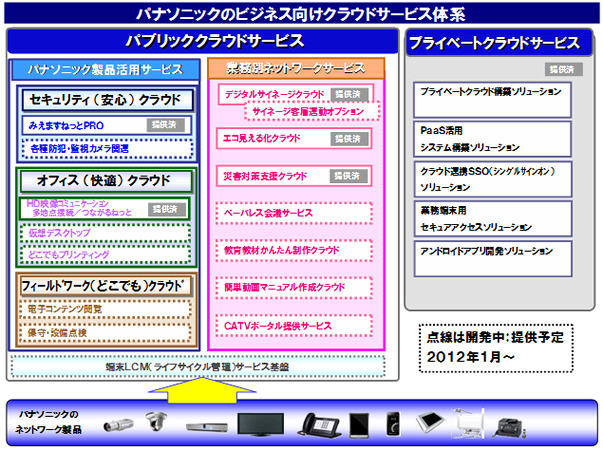Select the 簡単動画マニュアル作成クラウド box
The width and height of the screenshot is (603, 451).
(294, 288)
